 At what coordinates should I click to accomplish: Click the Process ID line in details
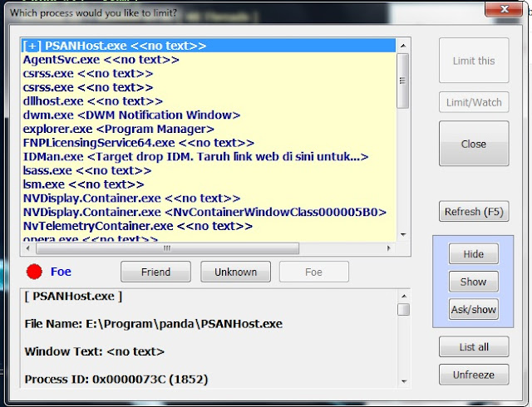[x=116, y=380]
